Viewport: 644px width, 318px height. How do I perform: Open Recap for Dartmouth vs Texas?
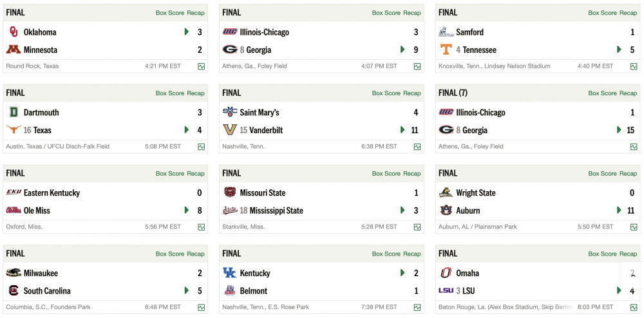point(196,93)
